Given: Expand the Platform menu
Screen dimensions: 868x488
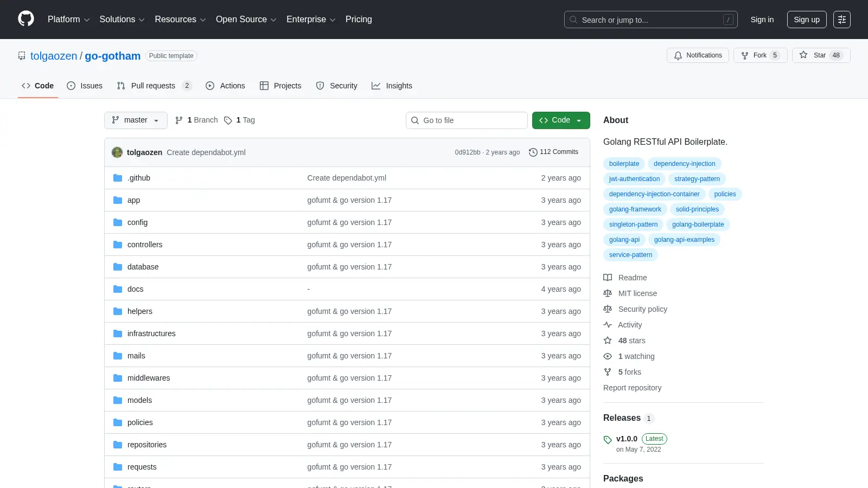Looking at the screenshot, I should point(68,20).
